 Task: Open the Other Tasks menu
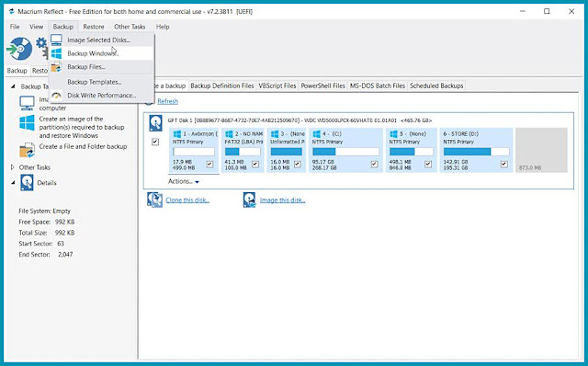[x=130, y=27]
